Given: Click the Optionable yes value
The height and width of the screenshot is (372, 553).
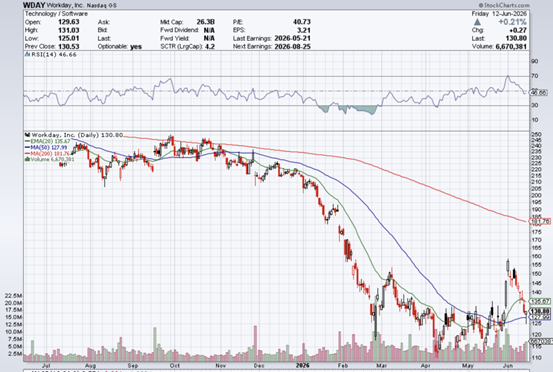Looking at the screenshot, I should [x=136, y=47].
